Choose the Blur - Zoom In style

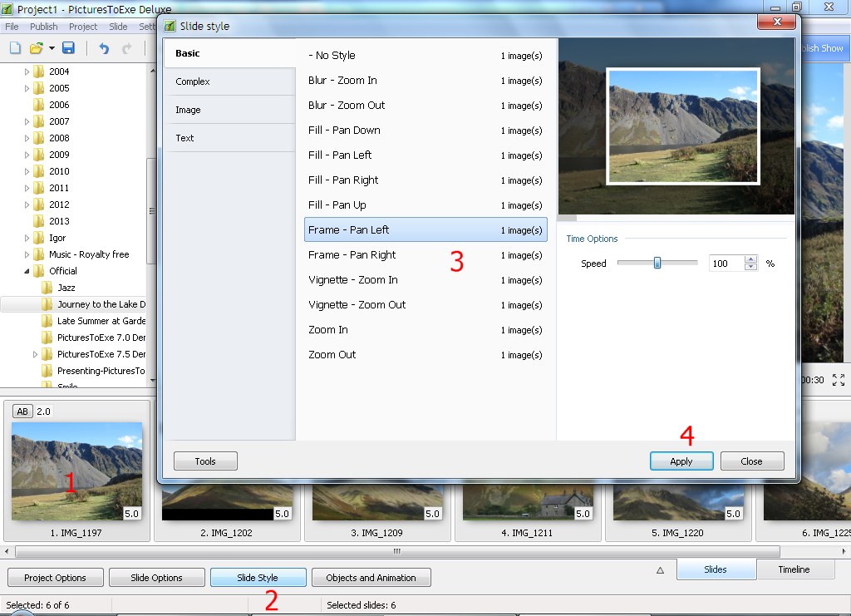pyautogui.click(x=425, y=81)
